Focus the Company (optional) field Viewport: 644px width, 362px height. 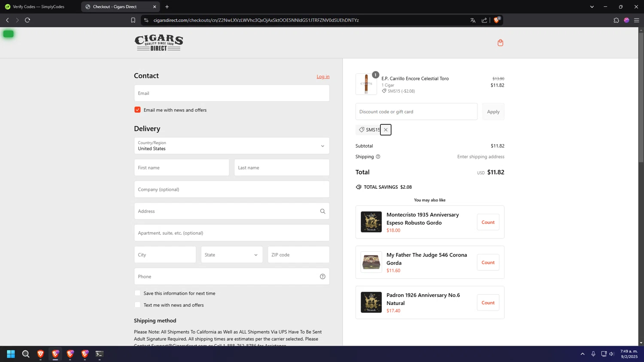tap(232, 189)
